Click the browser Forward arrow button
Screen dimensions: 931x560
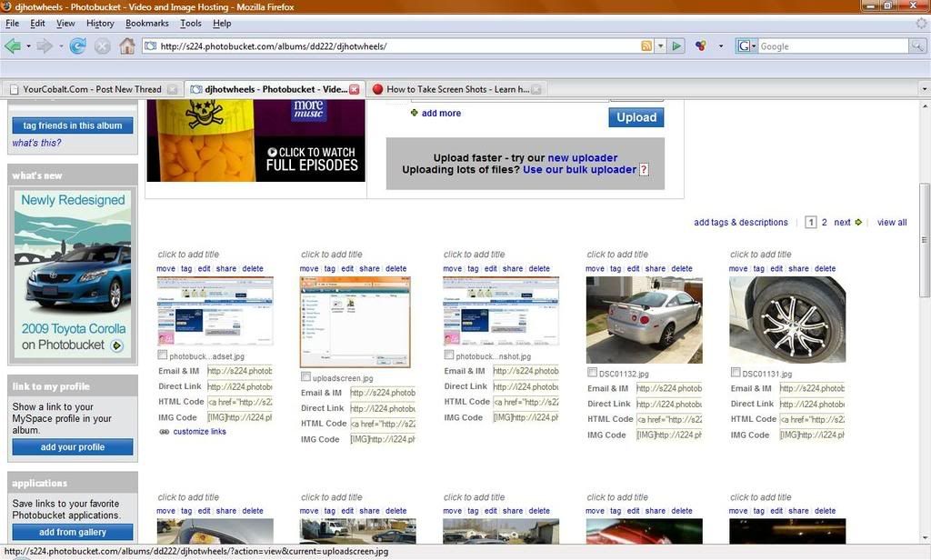coord(45,45)
